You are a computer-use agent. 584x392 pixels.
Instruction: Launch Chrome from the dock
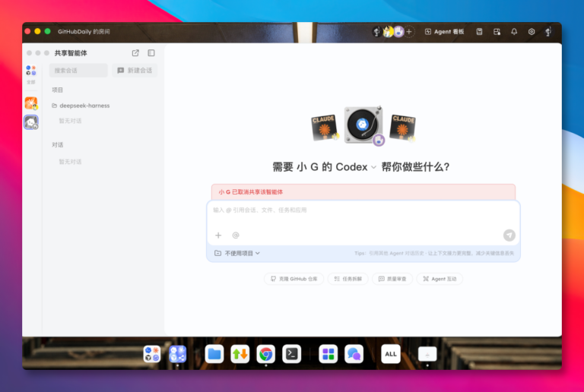[265, 354]
